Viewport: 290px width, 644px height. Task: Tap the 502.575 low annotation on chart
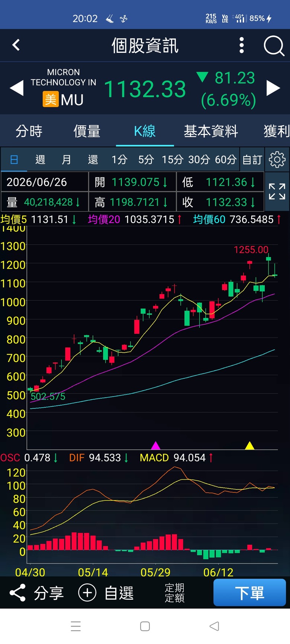[x=48, y=397]
